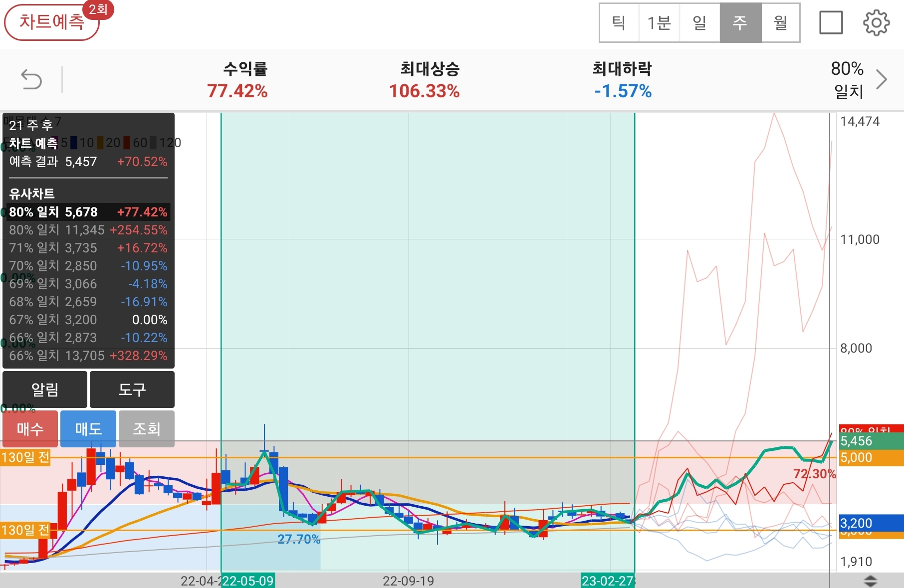Viewport: 904px width, 588px height.
Task: Select the 틱 chart interval tab
Action: click(x=619, y=23)
